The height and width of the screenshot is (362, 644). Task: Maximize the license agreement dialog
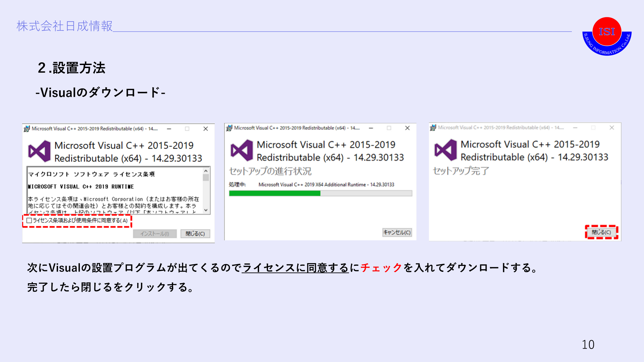pos(187,129)
